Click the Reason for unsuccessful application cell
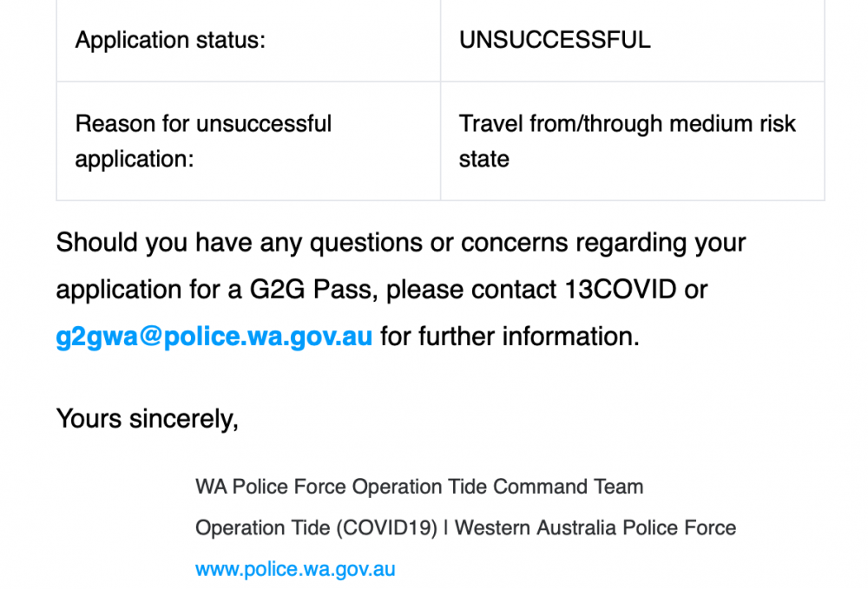 click(248, 141)
